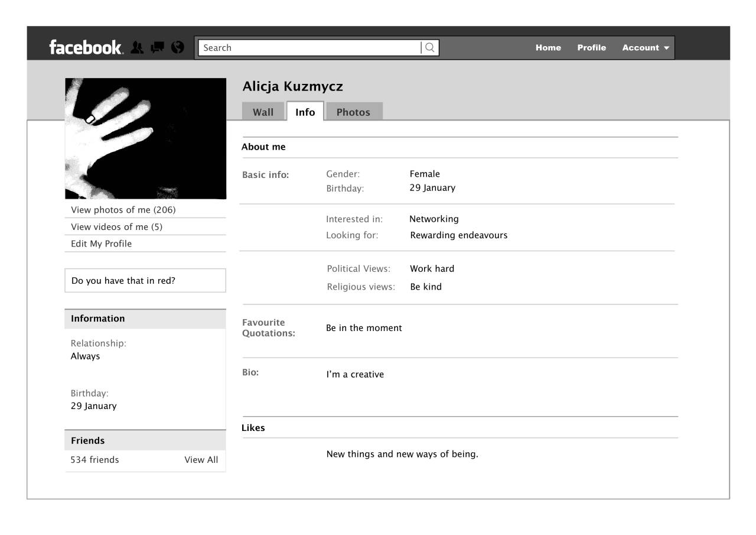
Task: Go to Home in the top bar
Action: (x=548, y=48)
